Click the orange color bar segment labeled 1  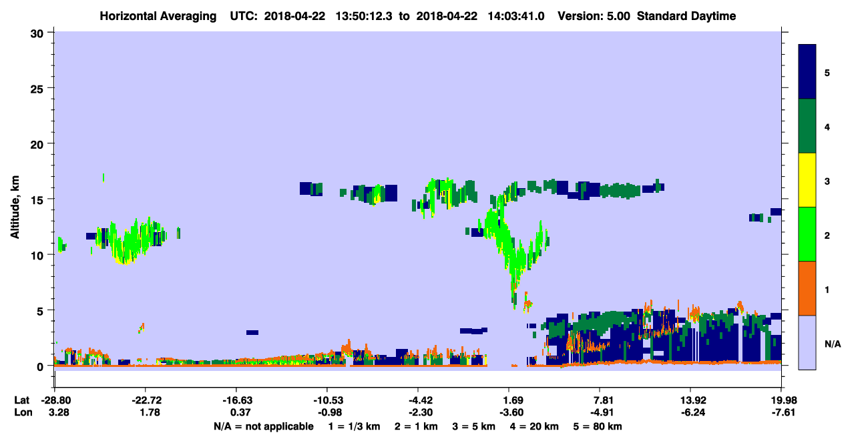point(807,288)
